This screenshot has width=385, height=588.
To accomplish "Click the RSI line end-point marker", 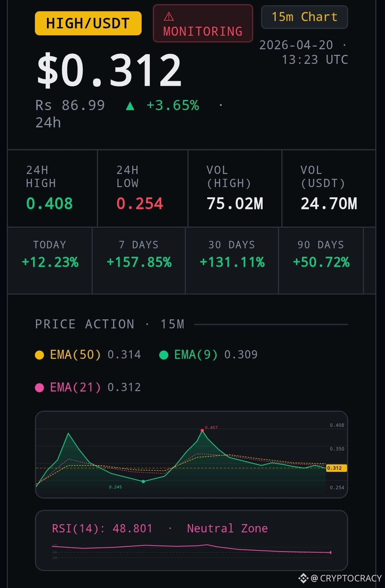I will (x=330, y=552).
